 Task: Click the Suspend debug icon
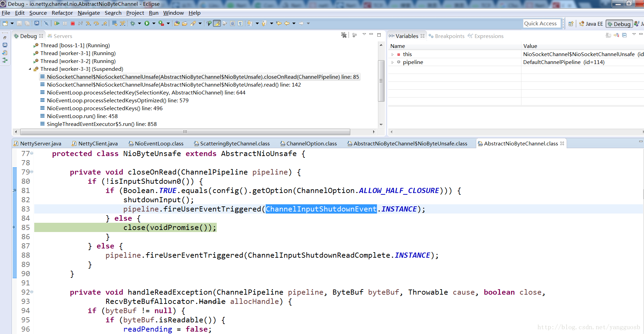tap(65, 23)
